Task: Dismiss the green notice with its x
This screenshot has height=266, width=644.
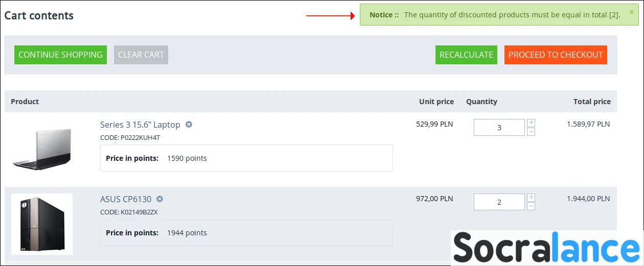Action: point(631,11)
